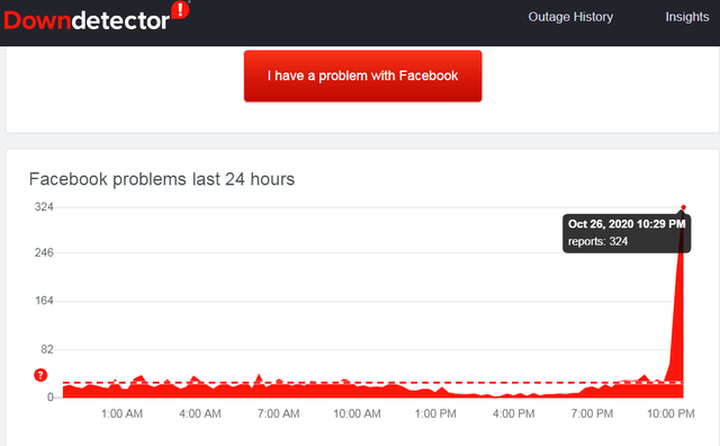Click the 246 value on the y-axis
720x446 pixels.
[43, 252]
